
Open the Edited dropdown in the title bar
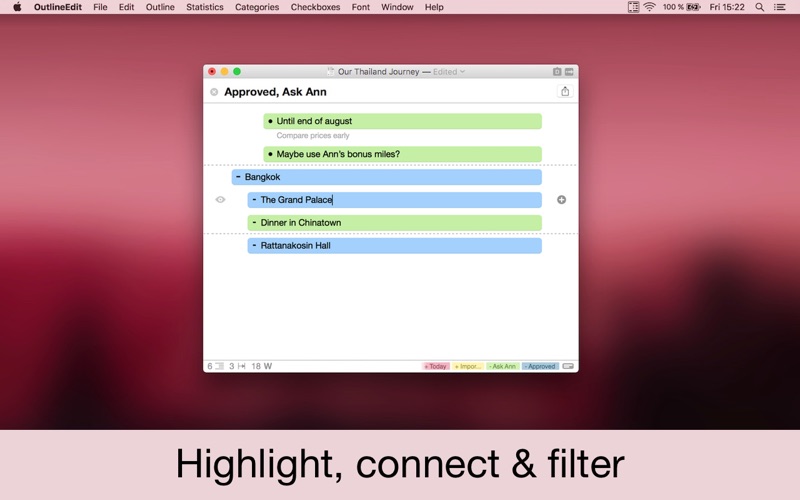pyautogui.click(x=449, y=72)
